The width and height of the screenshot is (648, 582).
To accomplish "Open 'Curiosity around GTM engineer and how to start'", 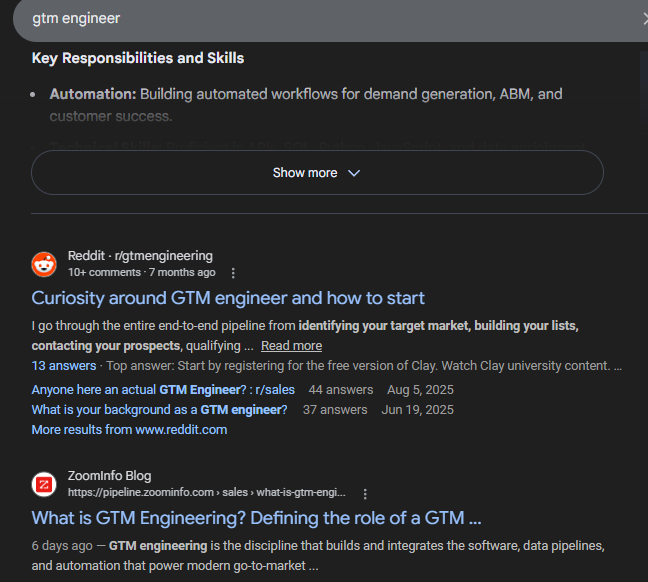I will pyautogui.click(x=228, y=298).
